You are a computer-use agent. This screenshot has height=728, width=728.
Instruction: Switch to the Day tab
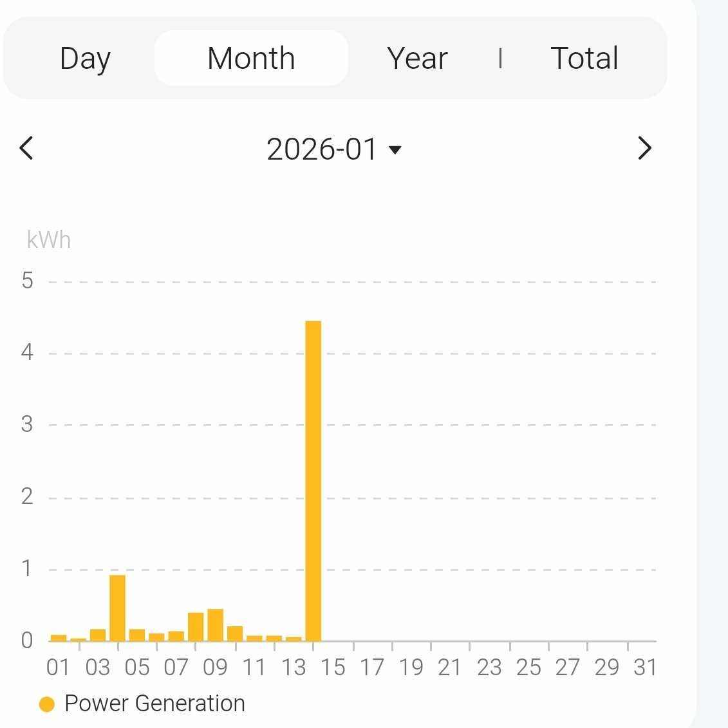(x=85, y=59)
